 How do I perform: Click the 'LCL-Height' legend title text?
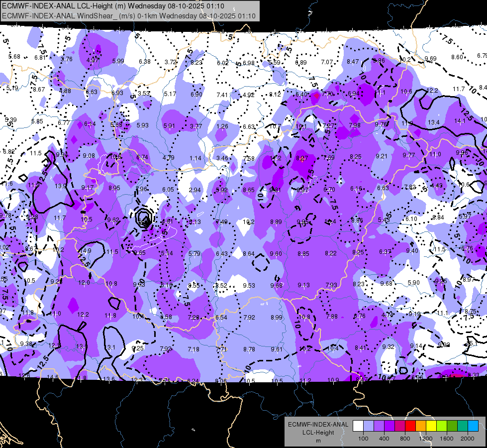click(318, 433)
